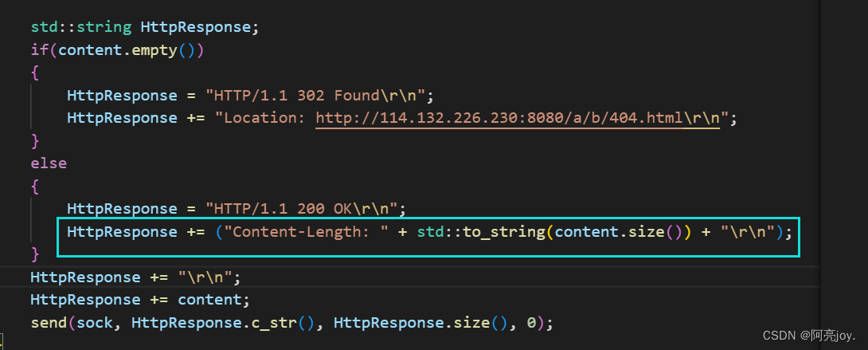Click the else keyword
This screenshot has height=350, width=868.
[49, 163]
